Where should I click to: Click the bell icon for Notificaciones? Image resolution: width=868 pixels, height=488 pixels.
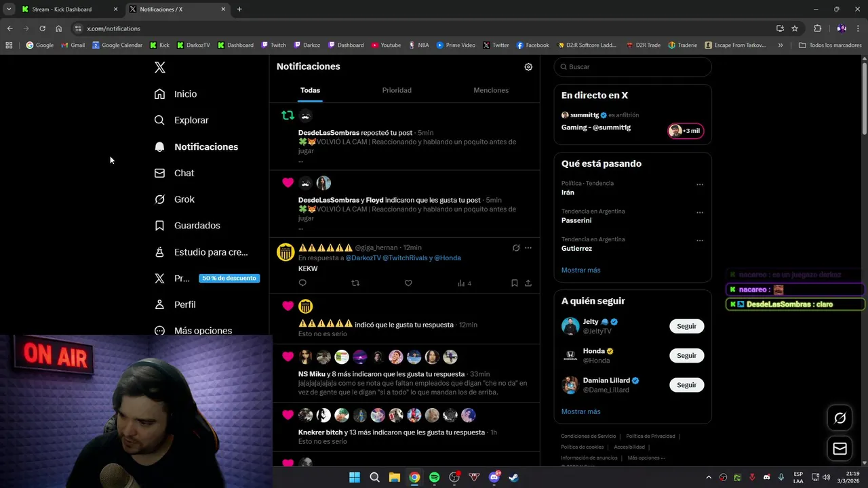pos(159,146)
